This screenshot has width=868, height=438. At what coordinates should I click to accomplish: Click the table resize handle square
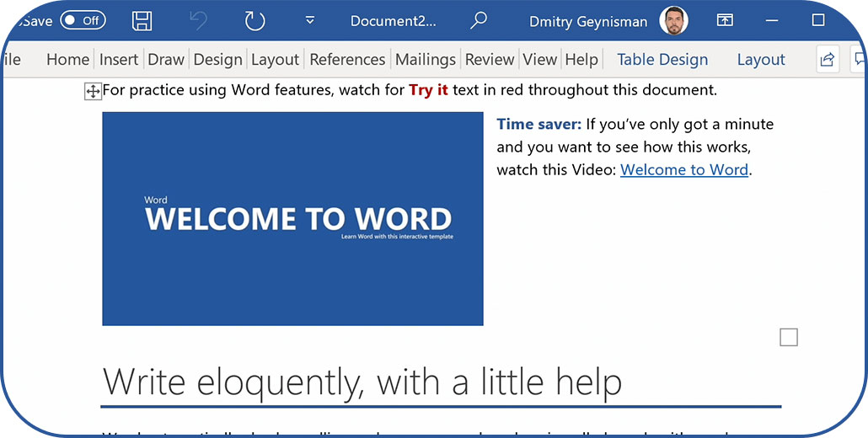pos(789,338)
